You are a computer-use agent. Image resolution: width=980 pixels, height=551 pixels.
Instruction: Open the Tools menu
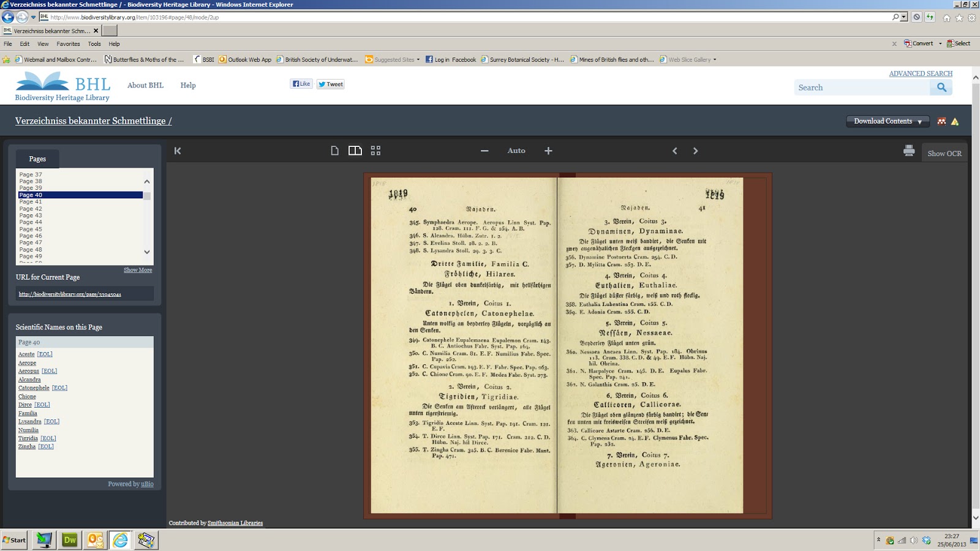click(x=94, y=44)
